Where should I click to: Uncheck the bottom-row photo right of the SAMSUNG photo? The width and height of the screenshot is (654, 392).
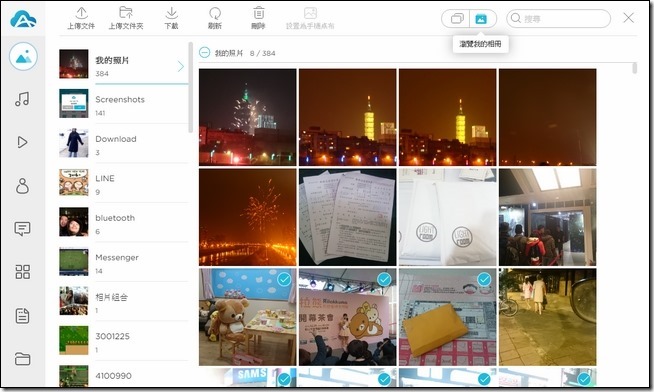click(384, 379)
